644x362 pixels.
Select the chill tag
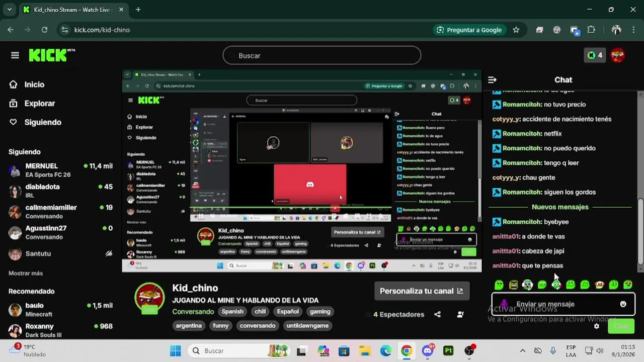[x=260, y=311]
